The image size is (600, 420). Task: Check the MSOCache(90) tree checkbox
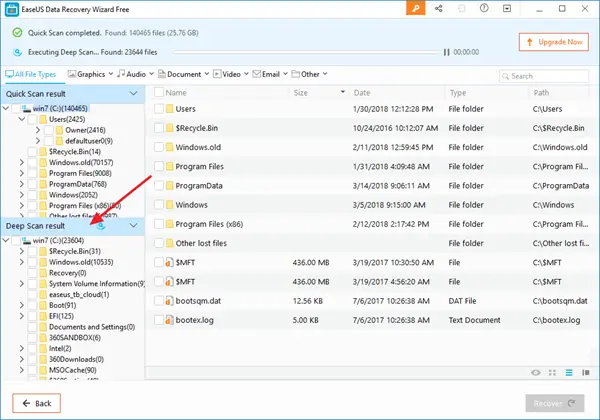click(32, 370)
